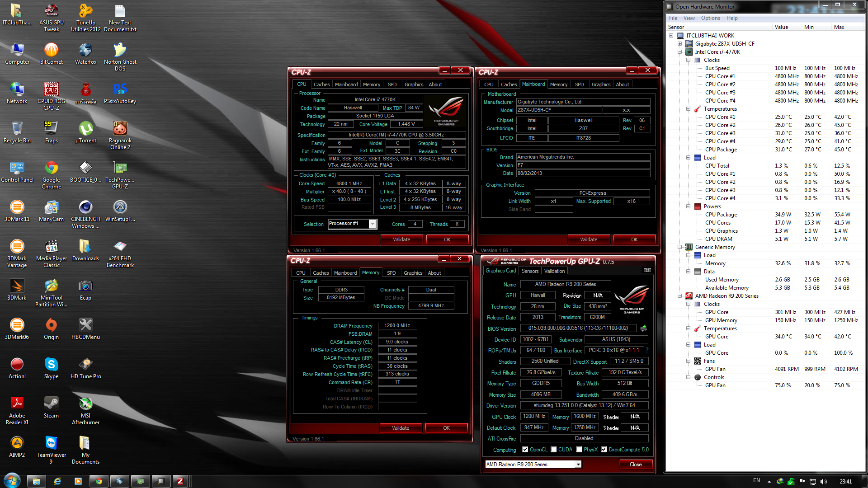This screenshot has height=488, width=868.
Task: Click the Google Chrome taskbar icon
Action: tap(99, 481)
